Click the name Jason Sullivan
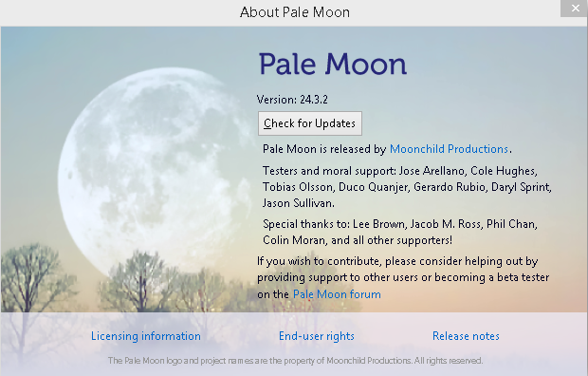 (x=298, y=203)
